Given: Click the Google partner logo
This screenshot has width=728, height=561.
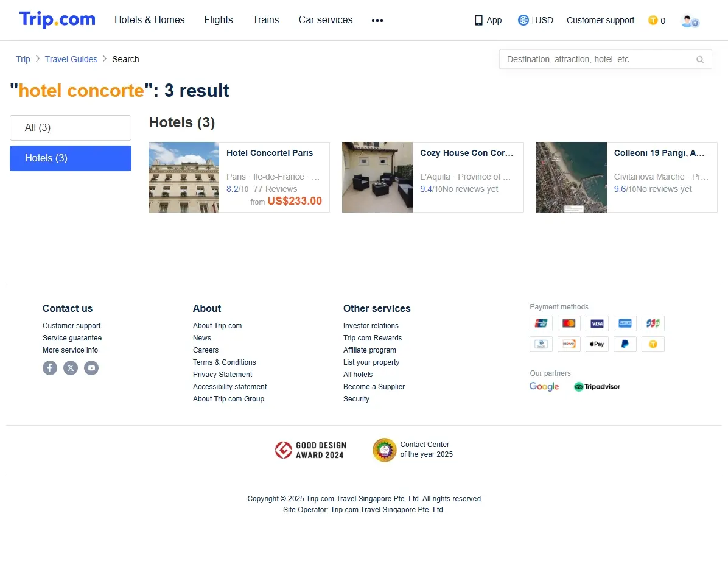Looking at the screenshot, I should [544, 387].
